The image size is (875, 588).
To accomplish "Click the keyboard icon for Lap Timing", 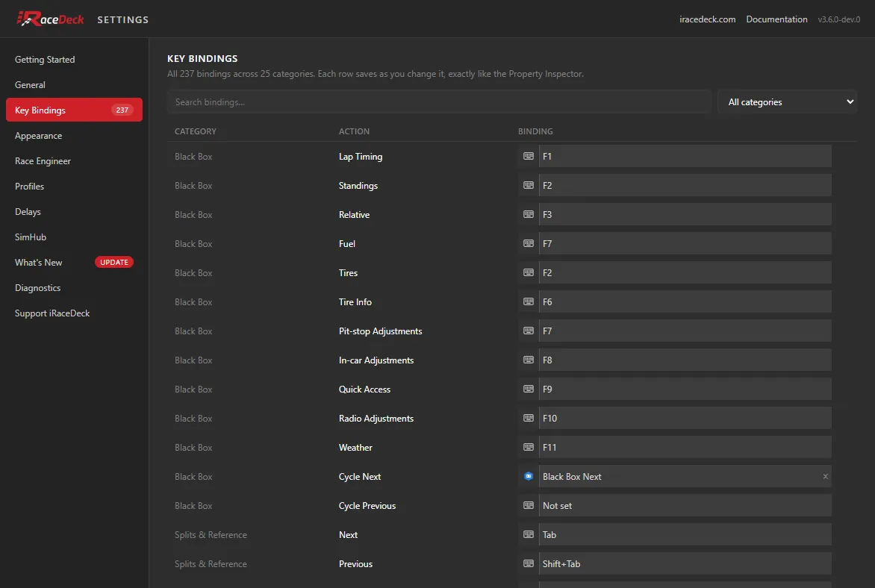I will click(x=528, y=156).
